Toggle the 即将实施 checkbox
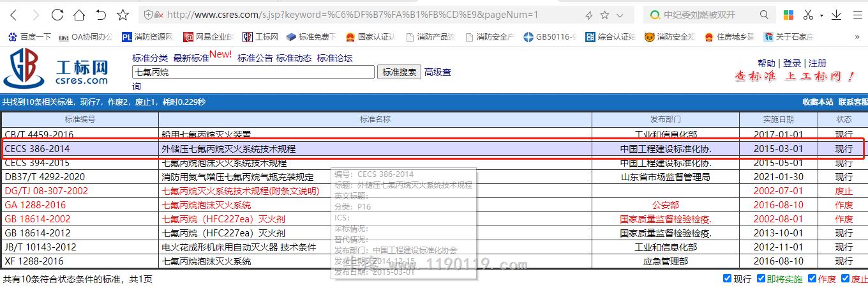The width and height of the screenshot is (868, 299). (761, 279)
